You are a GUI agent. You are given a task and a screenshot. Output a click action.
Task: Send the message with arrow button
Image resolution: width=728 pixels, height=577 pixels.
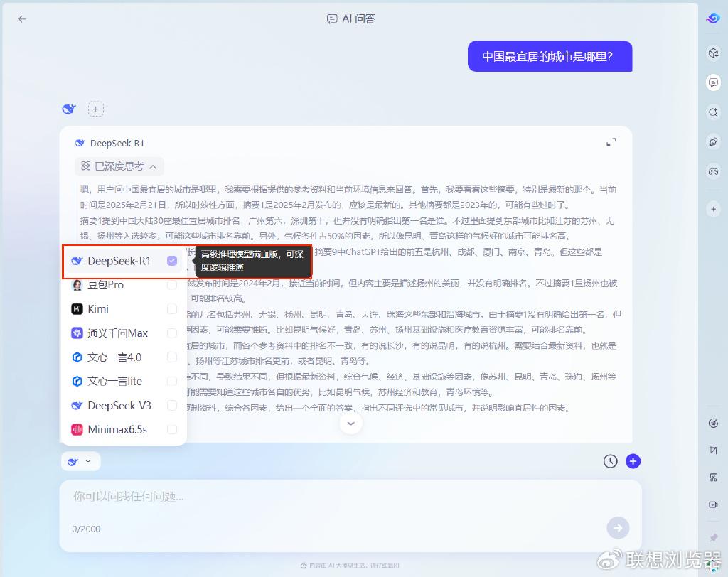pyautogui.click(x=618, y=528)
